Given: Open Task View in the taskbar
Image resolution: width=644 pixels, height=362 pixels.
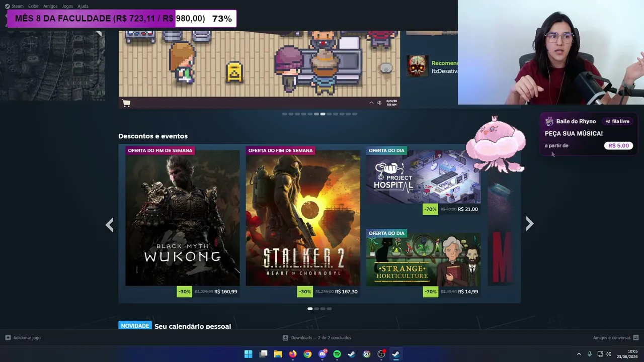Looking at the screenshot, I should [263, 354].
